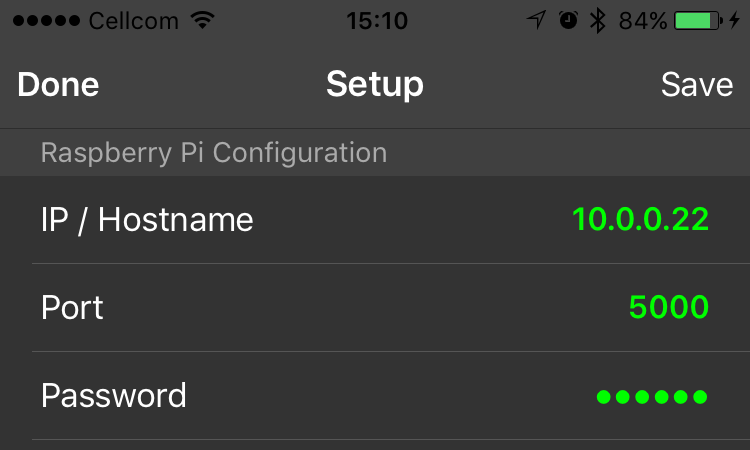Edit the masked password field

(652, 396)
